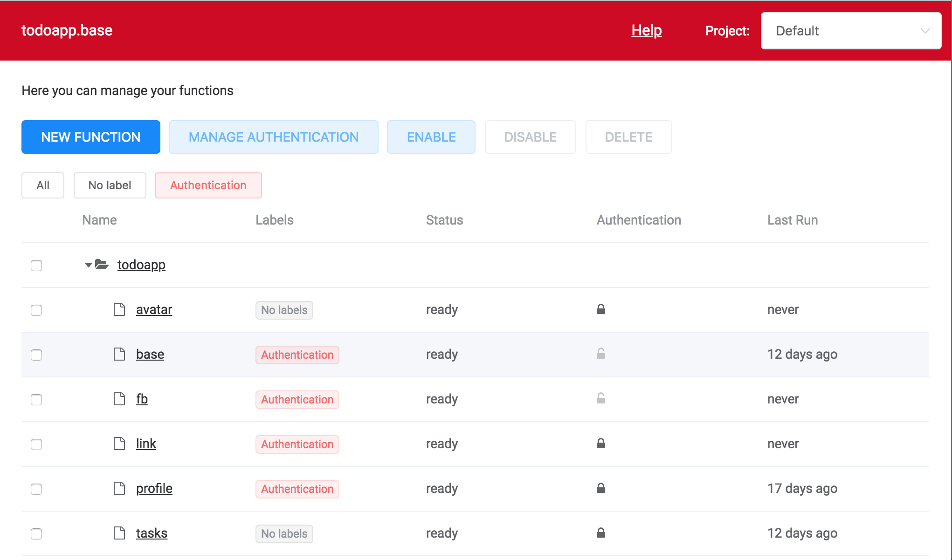The width and height of the screenshot is (952, 560).
Task: Select the Authentication filter tab
Action: (207, 184)
